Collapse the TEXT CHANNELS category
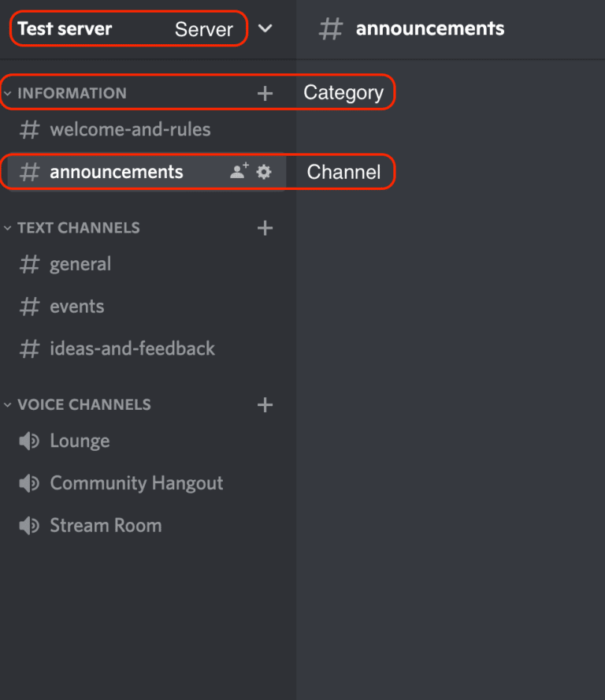 coord(8,227)
